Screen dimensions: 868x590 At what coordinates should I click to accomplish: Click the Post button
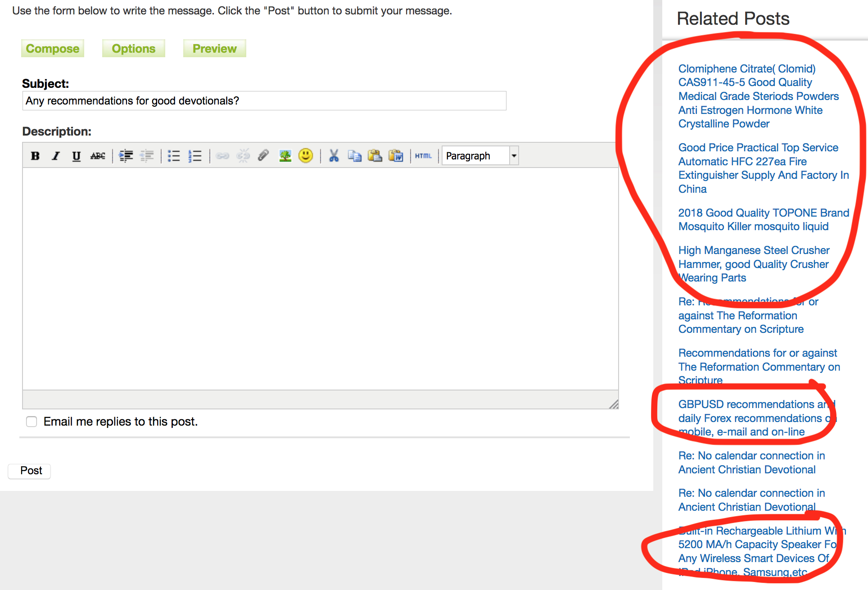tap(30, 471)
